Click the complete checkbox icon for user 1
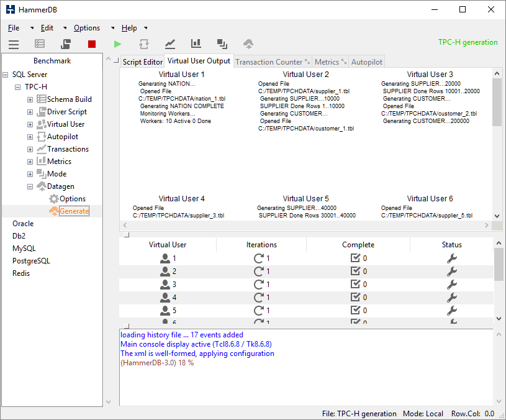Image resolution: width=506 pixels, height=420 pixels. click(x=355, y=258)
